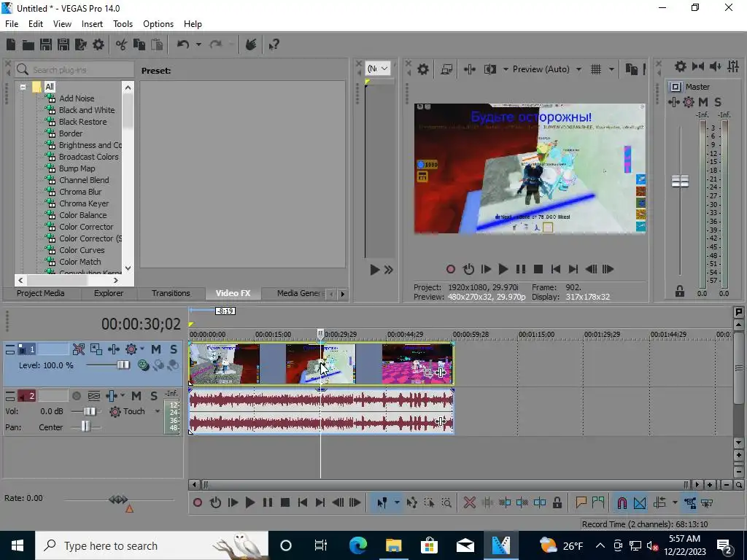Open Preview (Auto) quality dropdown
This screenshot has height=560, width=747.
(578, 69)
